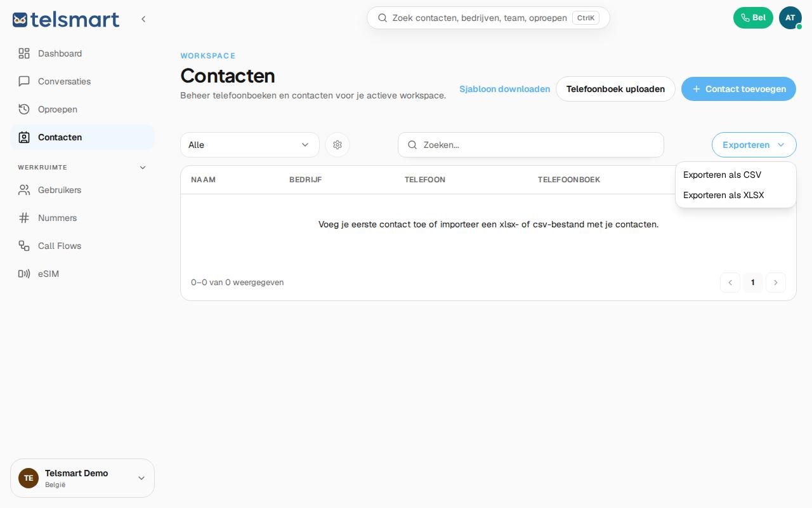Open Call Flows page
The height and width of the screenshot is (508, 812).
pyautogui.click(x=82, y=246)
